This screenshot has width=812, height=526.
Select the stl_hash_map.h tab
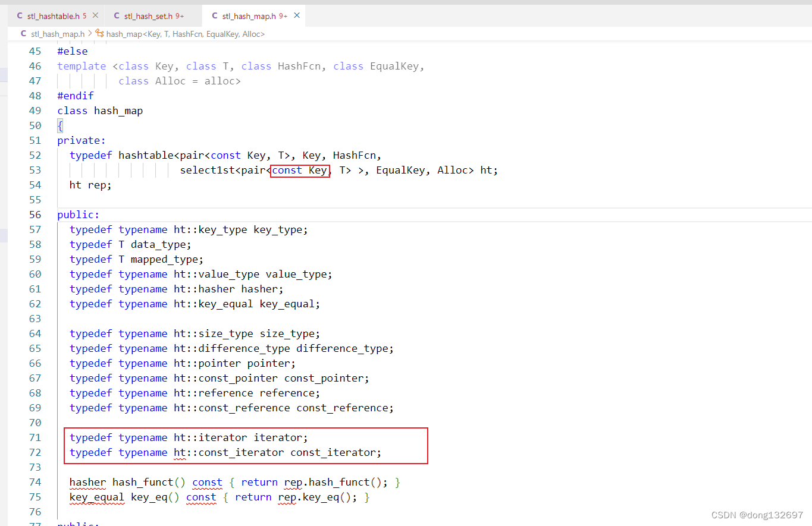click(254, 16)
